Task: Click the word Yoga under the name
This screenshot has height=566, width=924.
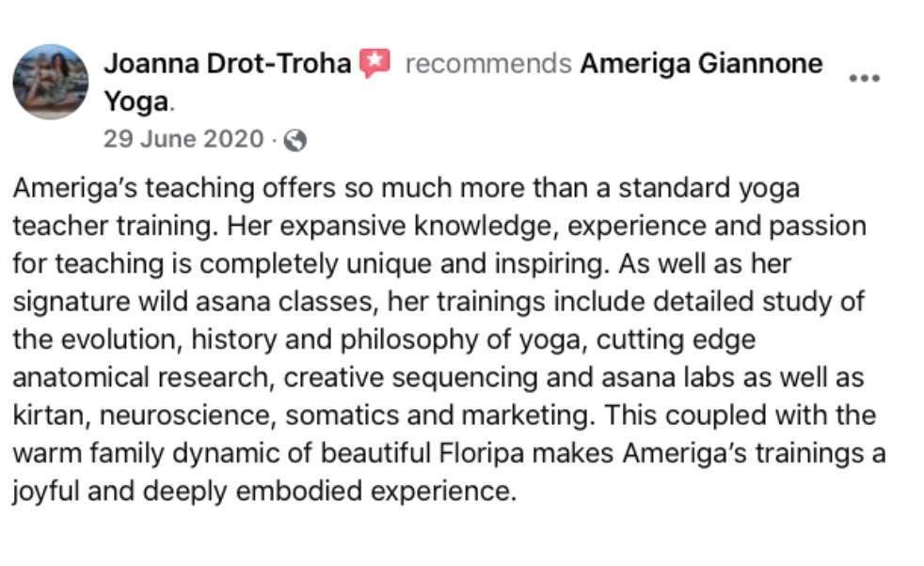Action: pyautogui.click(x=136, y=102)
